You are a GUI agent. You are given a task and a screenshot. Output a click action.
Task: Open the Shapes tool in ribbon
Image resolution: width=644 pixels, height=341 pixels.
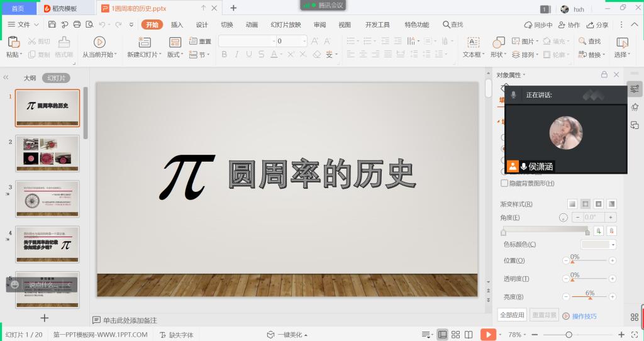(x=497, y=42)
